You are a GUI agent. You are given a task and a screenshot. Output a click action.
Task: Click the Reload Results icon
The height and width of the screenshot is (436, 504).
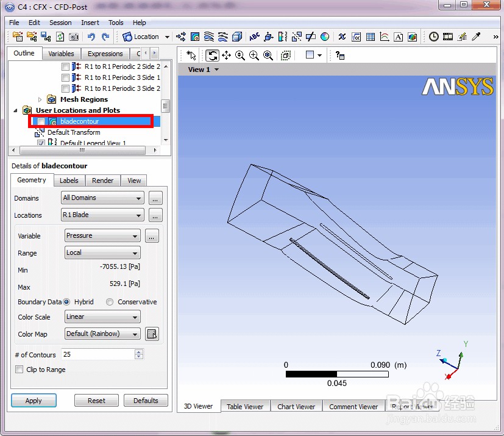(60, 37)
